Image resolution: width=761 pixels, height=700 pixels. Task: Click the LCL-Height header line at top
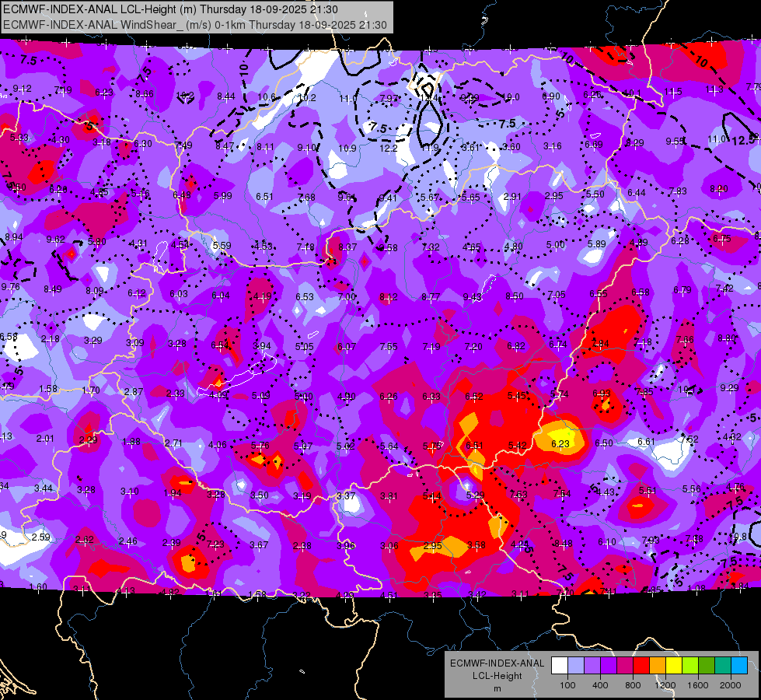click(x=170, y=9)
